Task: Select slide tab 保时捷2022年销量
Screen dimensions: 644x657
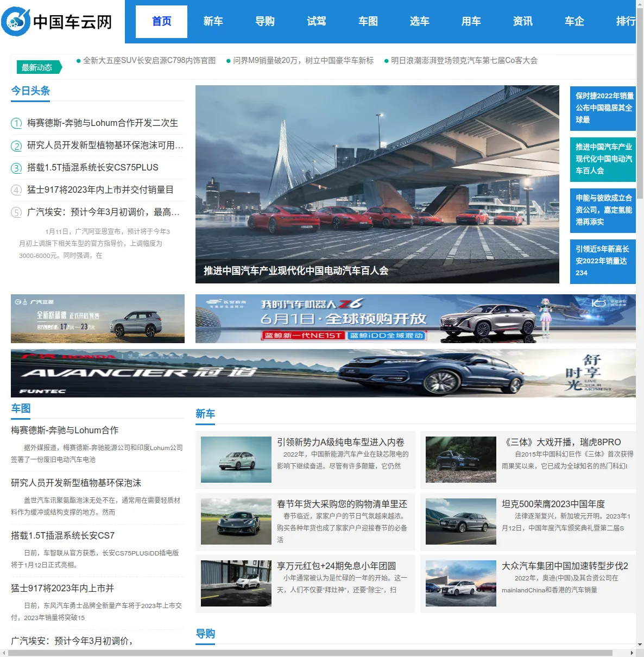Action: [x=603, y=108]
